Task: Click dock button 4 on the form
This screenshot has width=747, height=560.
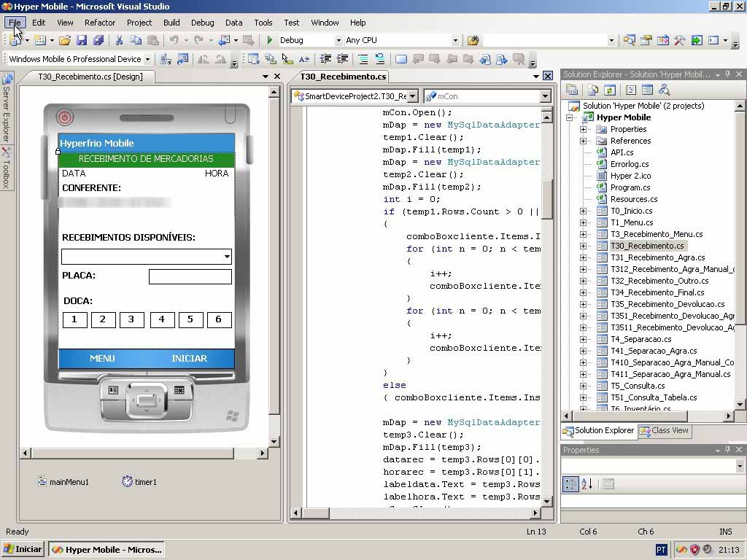Action: (x=162, y=320)
